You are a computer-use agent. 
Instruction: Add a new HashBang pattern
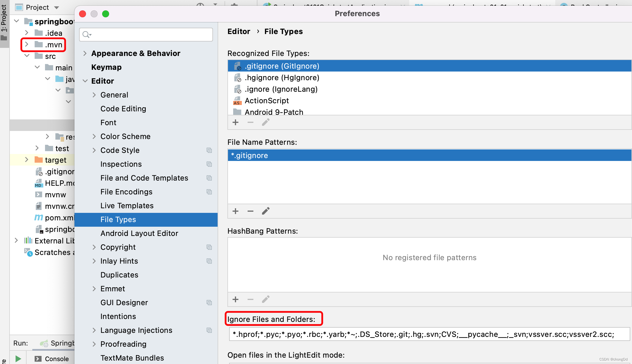235,299
